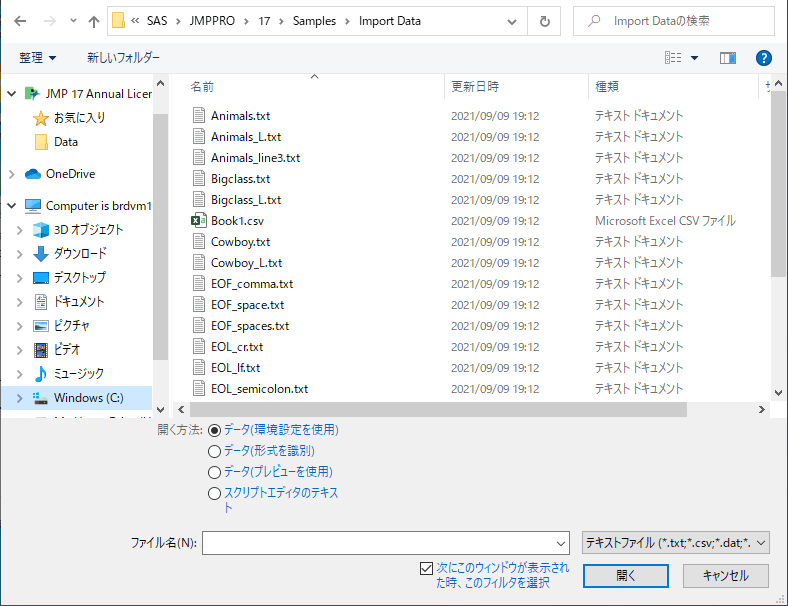The image size is (788, 606).
Task: Expand the 3D オブジェクト tree node
Action: [x=20, y=230]
